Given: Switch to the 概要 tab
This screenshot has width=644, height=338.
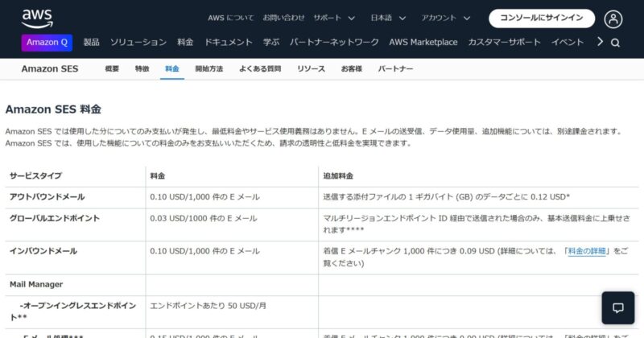Looking at the screenshot, I should [112, 69].
